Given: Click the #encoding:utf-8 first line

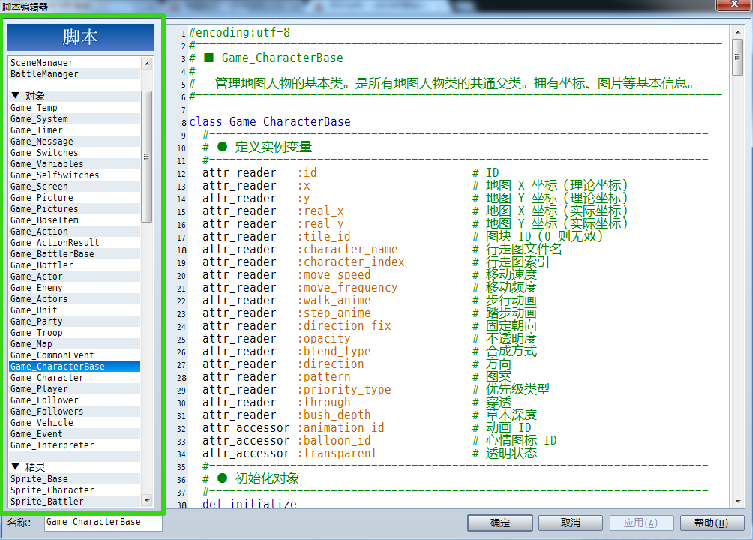Looking at the screenshot, I should [x=239, y=33].
